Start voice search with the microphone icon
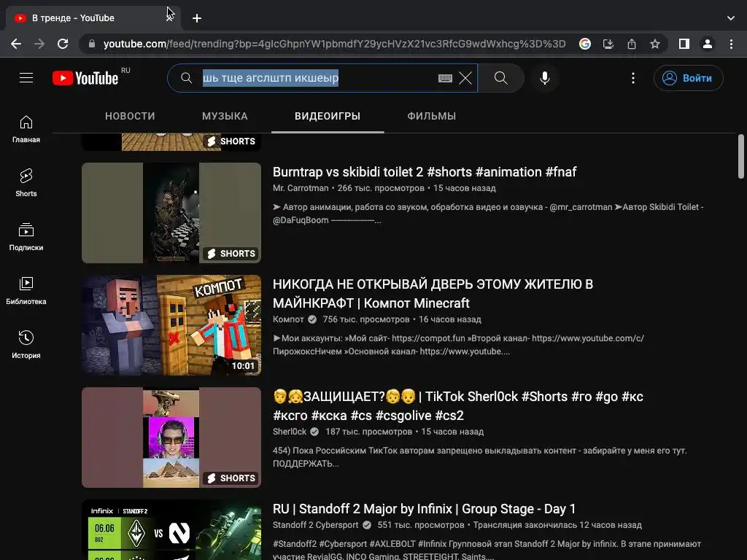Viewport: 747px width, 560px height. 544,78
